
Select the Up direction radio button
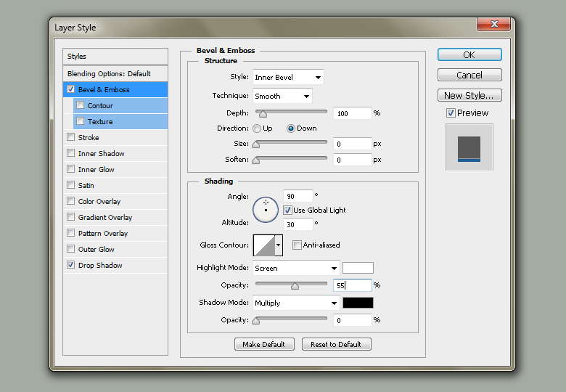click(257, 128)
